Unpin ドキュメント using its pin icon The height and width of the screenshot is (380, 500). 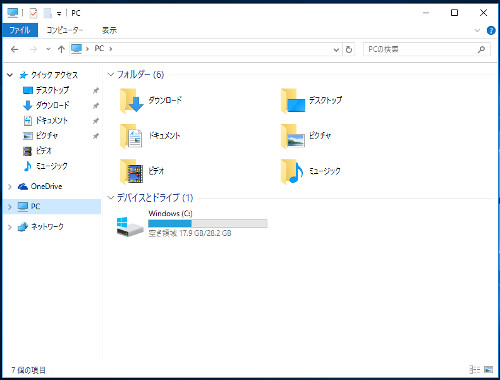coord(96,121)
